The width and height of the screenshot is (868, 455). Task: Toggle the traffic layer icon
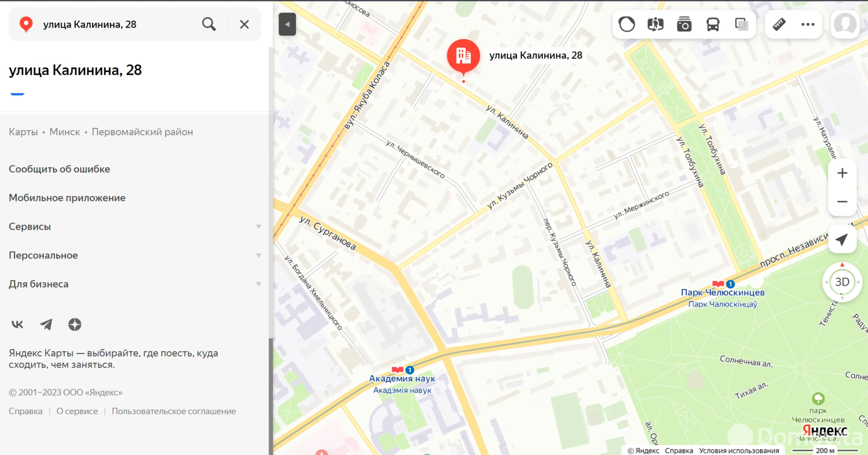(x=627, y=24)
